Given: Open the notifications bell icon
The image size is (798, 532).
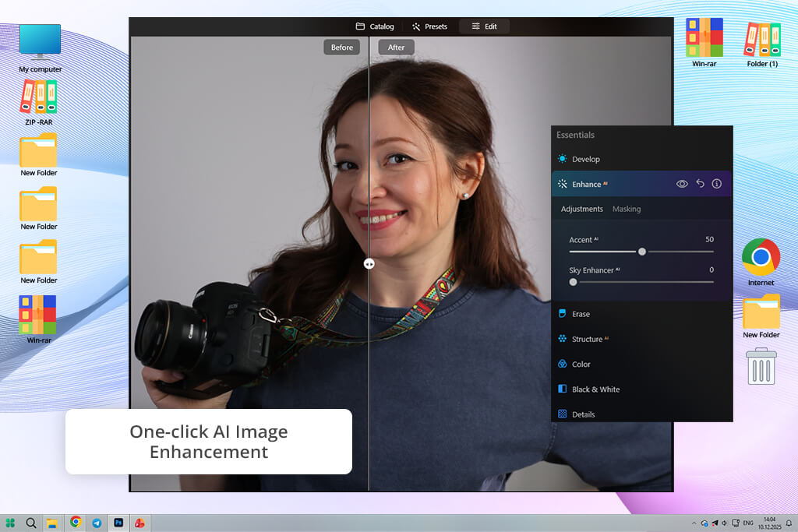Looking at the screenshot, I should coord(789,523).
